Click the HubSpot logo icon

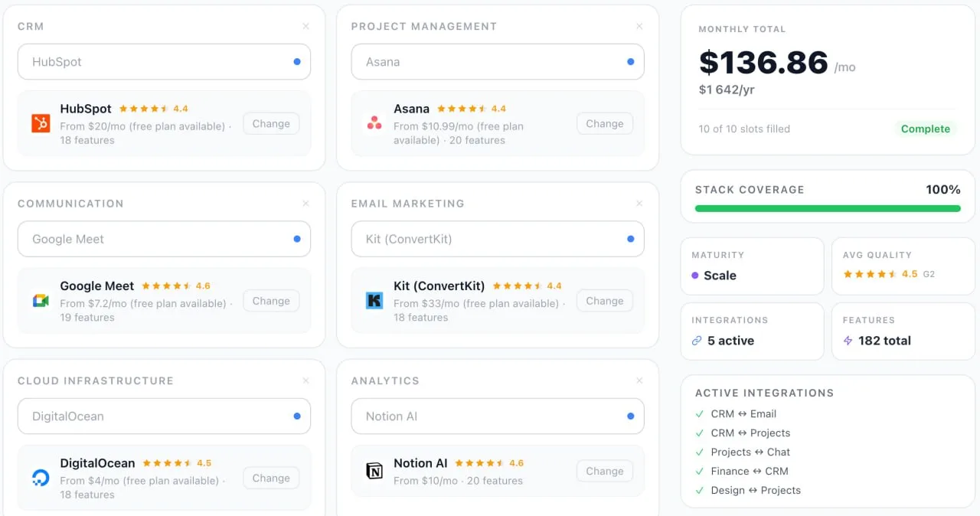[x=41, y=123]
